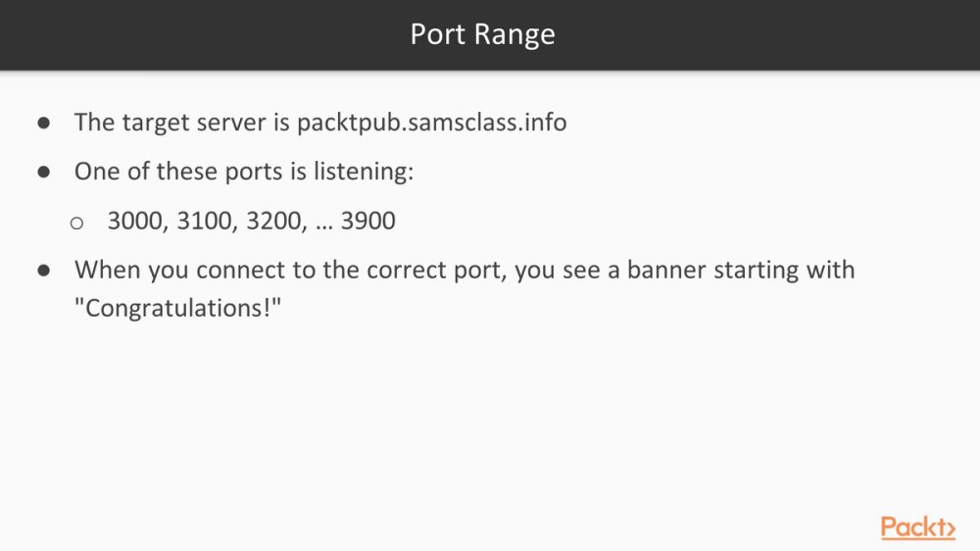Click the bullet dot before 'One of these ports'
Viewport: 980px width, 551px height.
(44, 172)
